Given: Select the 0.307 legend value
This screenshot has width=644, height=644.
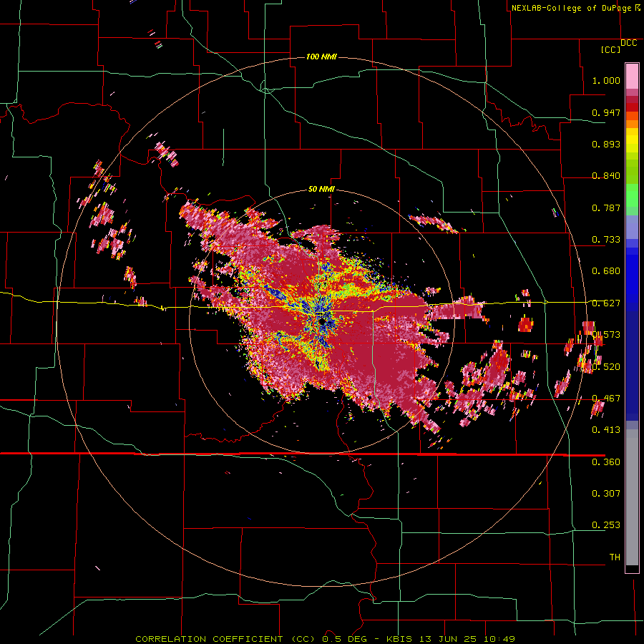Looking at the screenshot, I should (606, 493).
